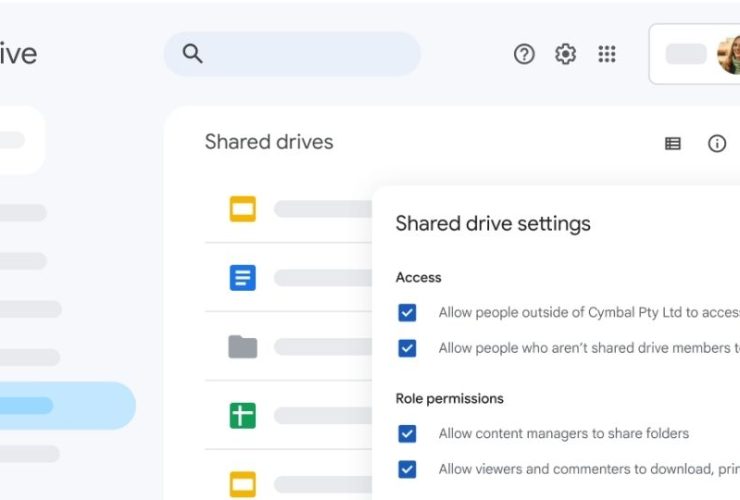Select the yellow Slides icon in first row
Viewport: 740px width, 500px height.
(x=242, y=209)
